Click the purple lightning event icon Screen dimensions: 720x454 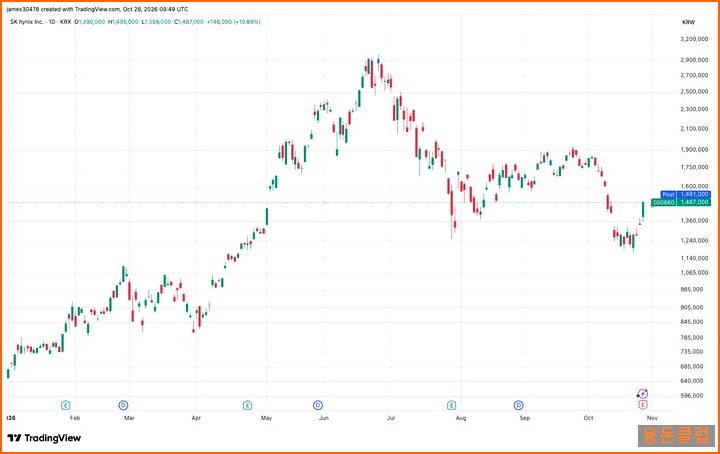(642, 394)
